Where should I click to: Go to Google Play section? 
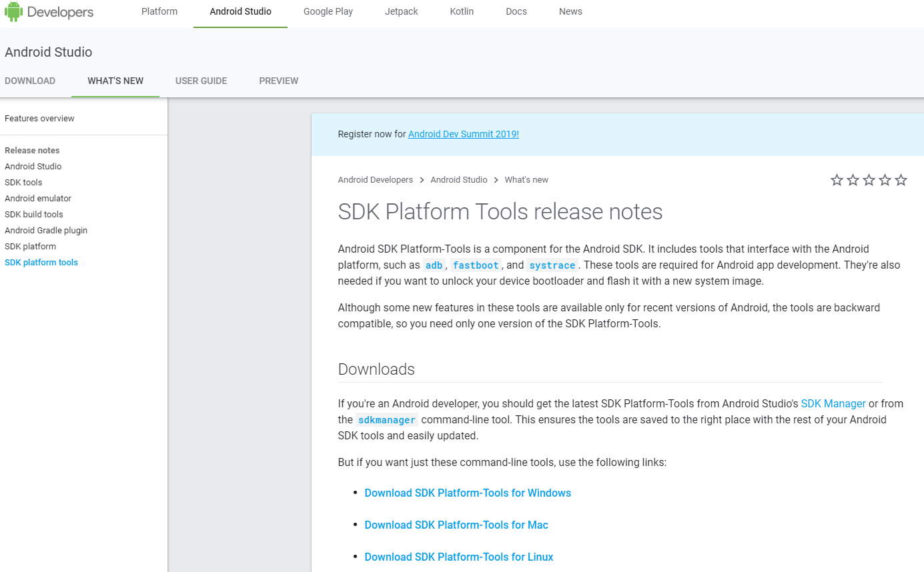(328, 11)
